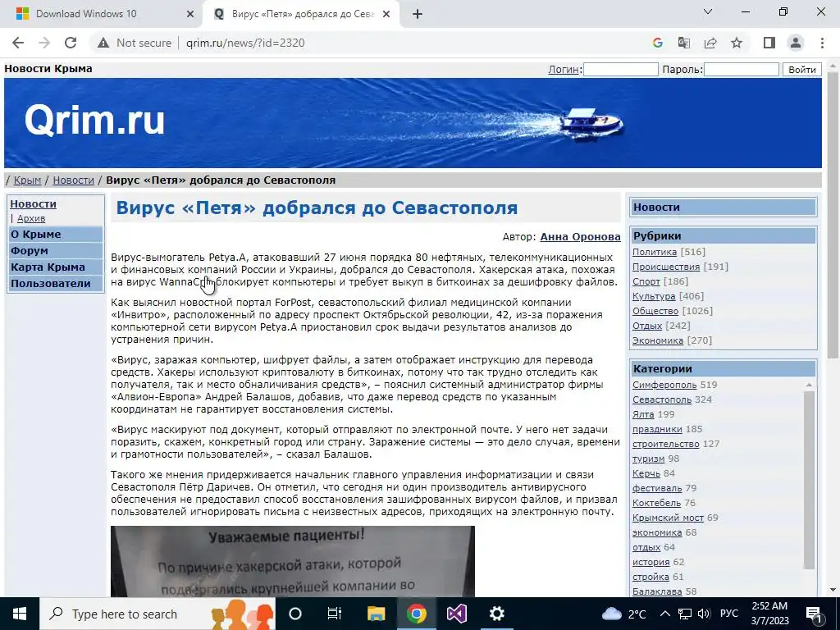Open author Анна Оронова link

coord(580,236)
